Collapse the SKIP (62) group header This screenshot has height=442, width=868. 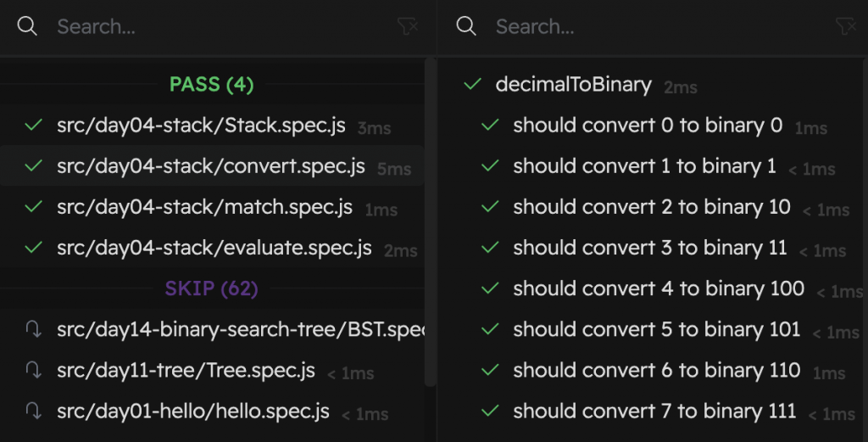pos(211,289)
